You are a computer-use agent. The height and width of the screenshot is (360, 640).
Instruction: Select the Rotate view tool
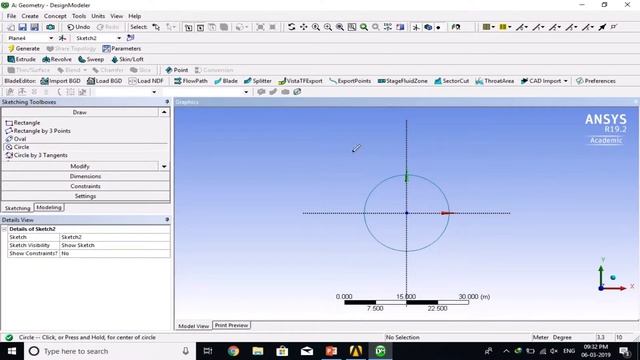[291, 27]
